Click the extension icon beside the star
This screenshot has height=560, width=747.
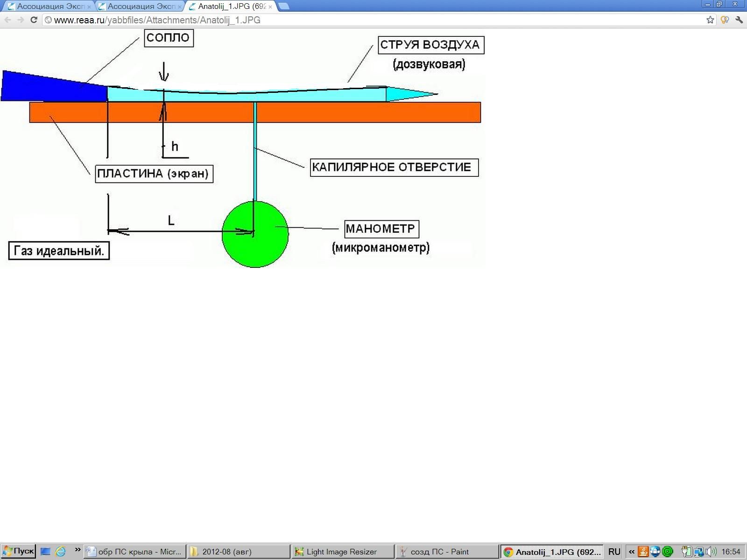point(725,20)
